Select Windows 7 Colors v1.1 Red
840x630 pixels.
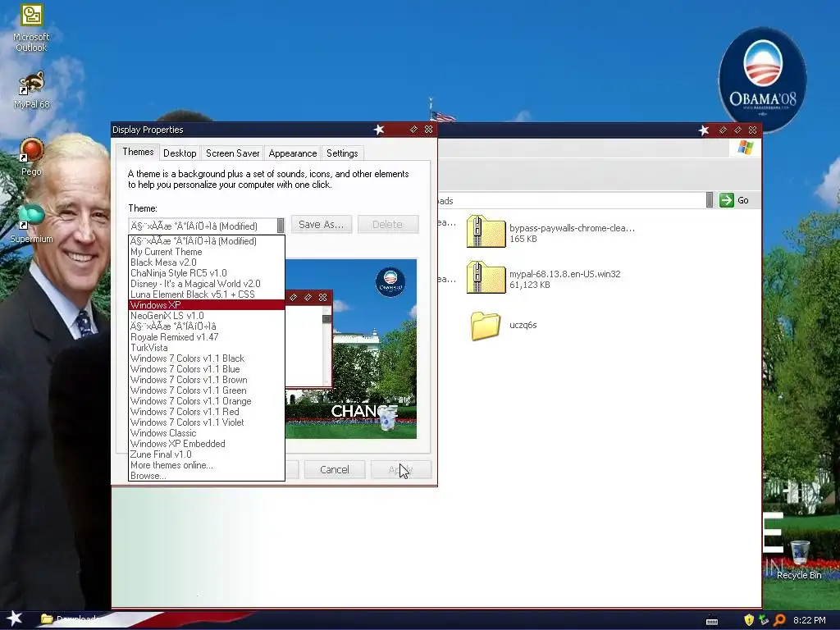click(x=207, y=412)
